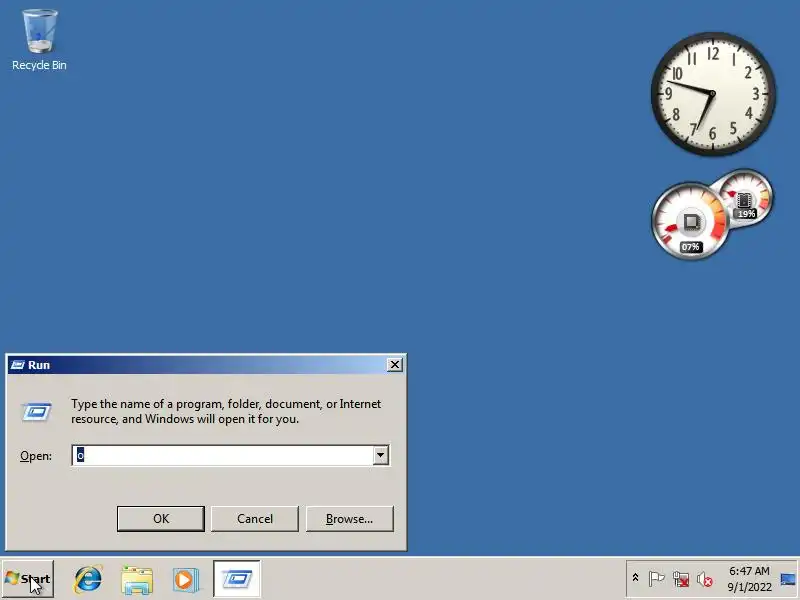Open the Recycle Bin desktop icon
Viewport: 800px width, 600px height.
(x=39, y=40)
